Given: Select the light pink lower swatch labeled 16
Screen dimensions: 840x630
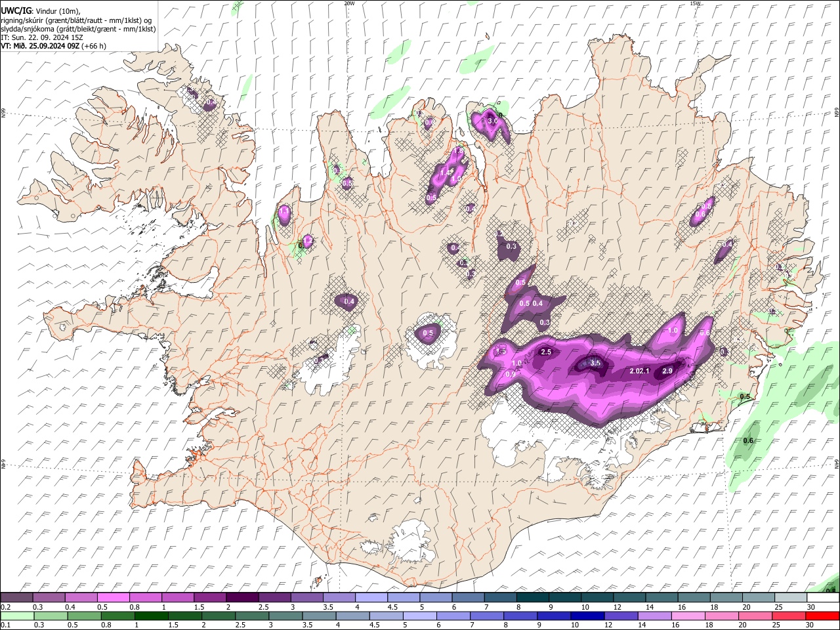Looking at the screenshot, I should click(688, 616).
